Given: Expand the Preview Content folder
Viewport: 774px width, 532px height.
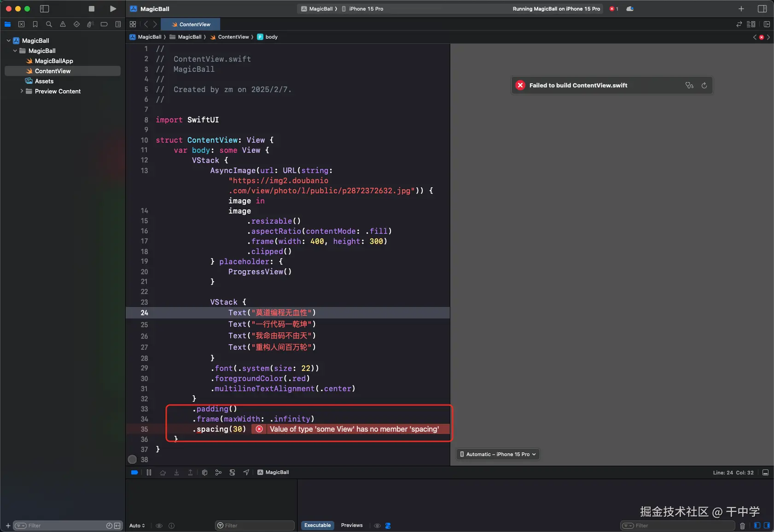Looking at the screenshot, I should click(22, 91).
